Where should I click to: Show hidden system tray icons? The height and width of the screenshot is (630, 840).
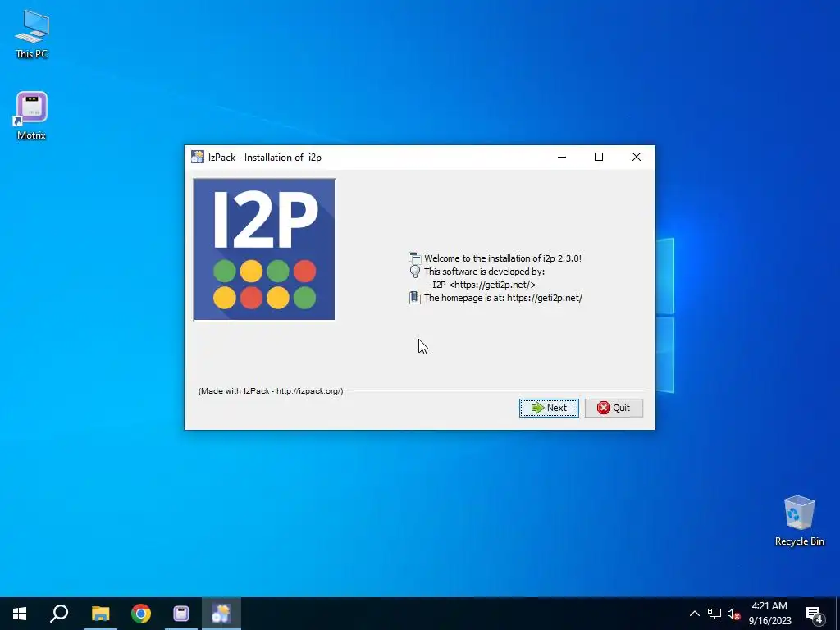tap(694, 614)
